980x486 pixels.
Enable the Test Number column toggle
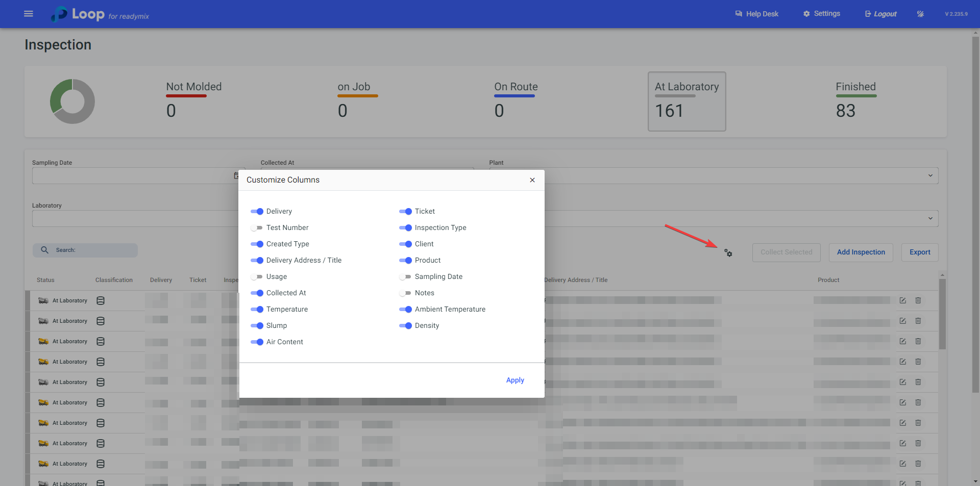pos(257,227)
